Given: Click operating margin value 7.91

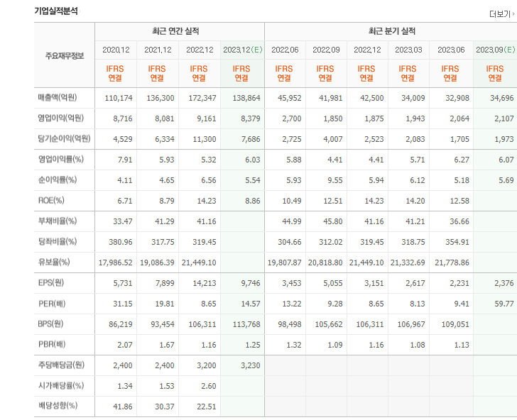Looking at the screenshot, I should coord(125,160).
